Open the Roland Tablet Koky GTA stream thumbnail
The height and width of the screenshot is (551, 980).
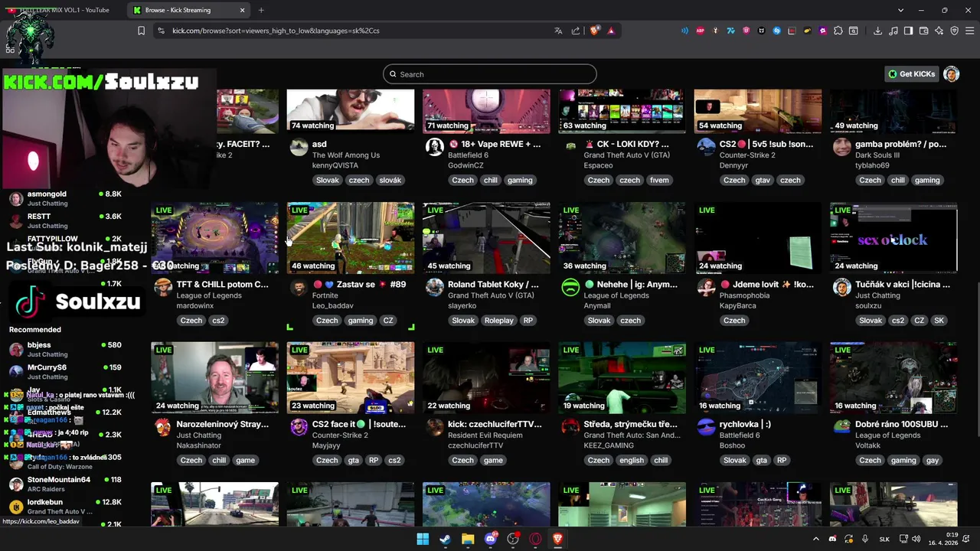(x=486, y=238)
